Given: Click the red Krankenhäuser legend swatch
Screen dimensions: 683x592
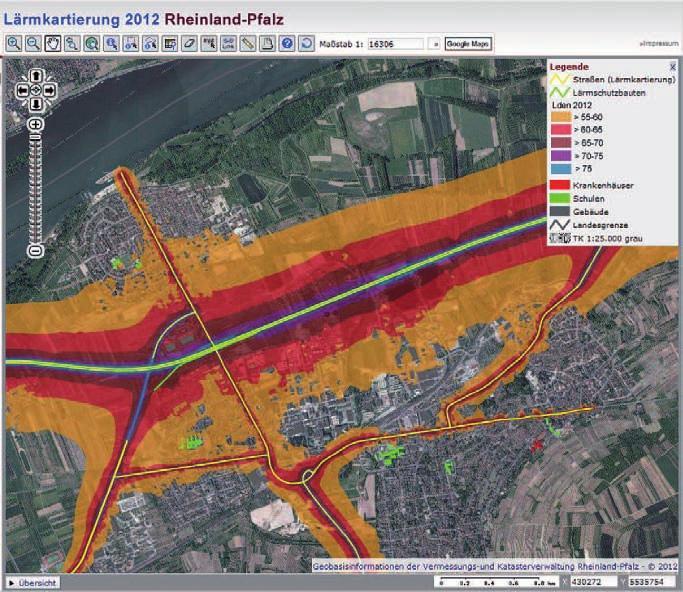Looking at the screenshot, I should click(560, 185).
